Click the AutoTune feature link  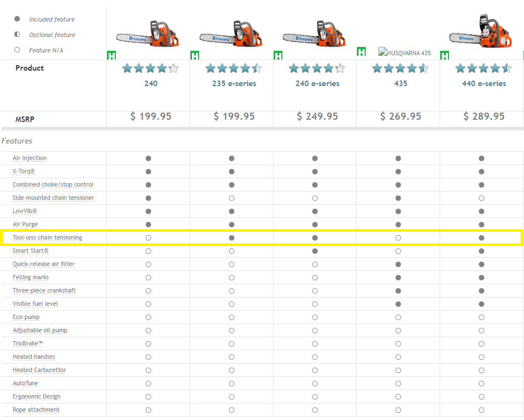[25, 383]
